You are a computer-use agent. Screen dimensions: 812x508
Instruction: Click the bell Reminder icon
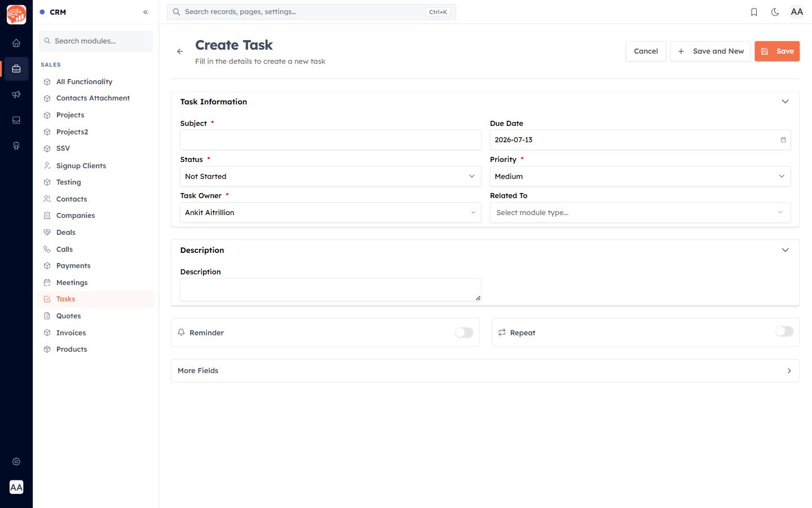(x=182, y=332)
